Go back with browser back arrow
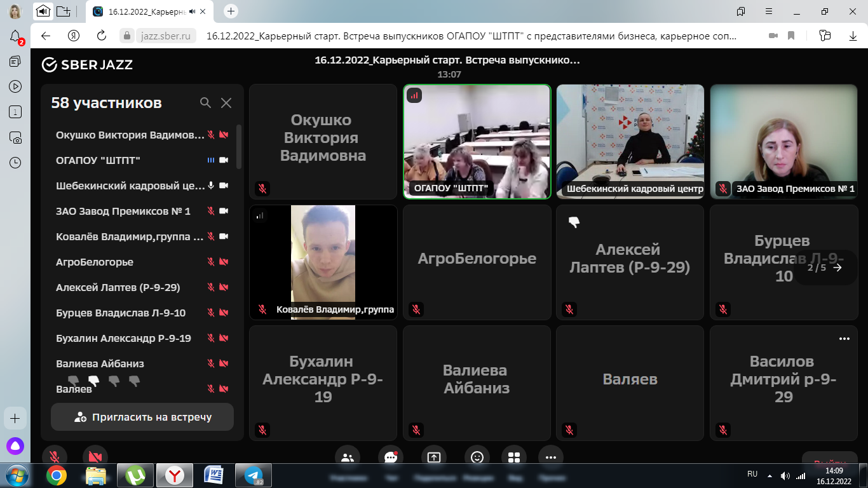Image resolution: width=868 pixels, height=488 pixels. pos(46,36)
